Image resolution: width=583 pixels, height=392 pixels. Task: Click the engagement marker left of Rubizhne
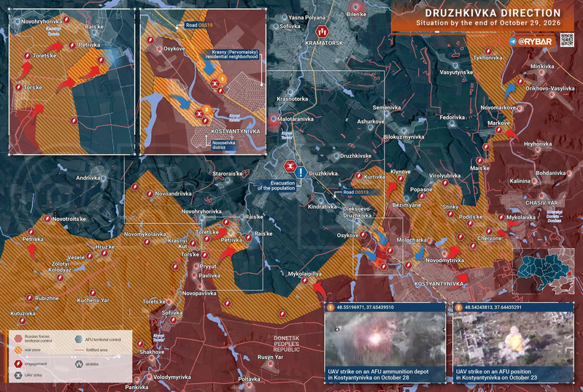[x=30, y=298]
